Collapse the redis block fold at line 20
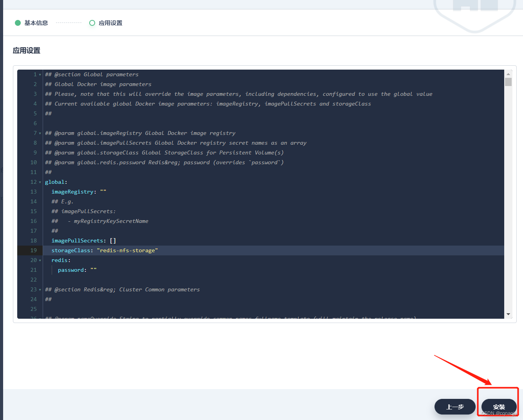The height and width of the screenshot is (420, 523). tap(40, 260)
